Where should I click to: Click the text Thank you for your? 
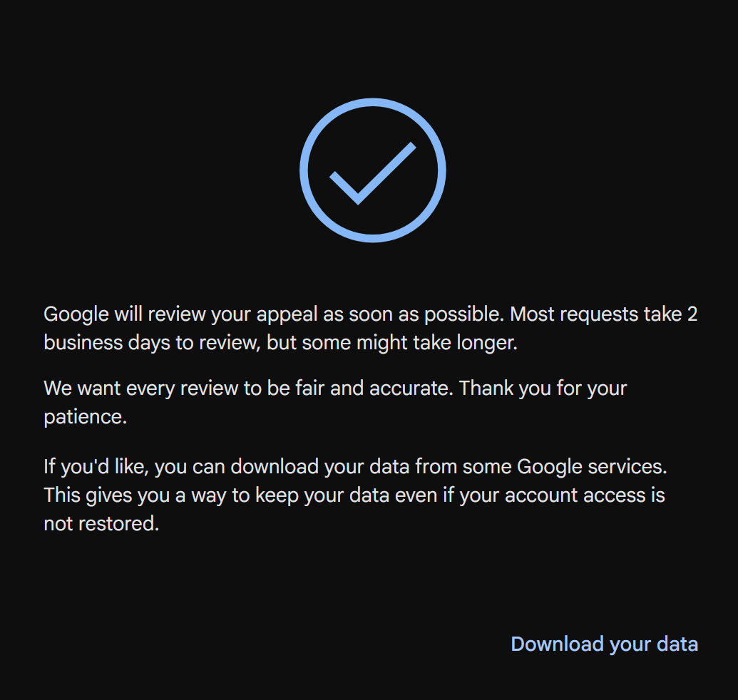pyautogui.click(x=543, y=388)
